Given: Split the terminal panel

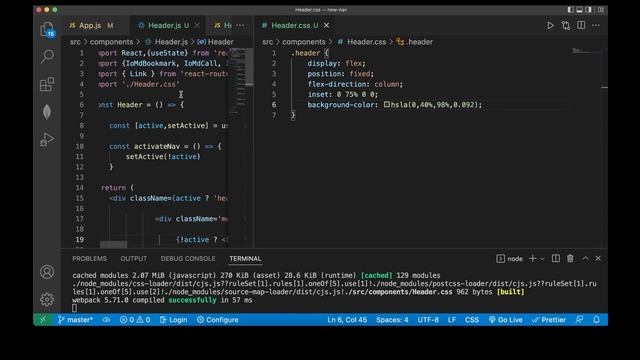Looking at the screenshot, I should click(x=556, y=258).
